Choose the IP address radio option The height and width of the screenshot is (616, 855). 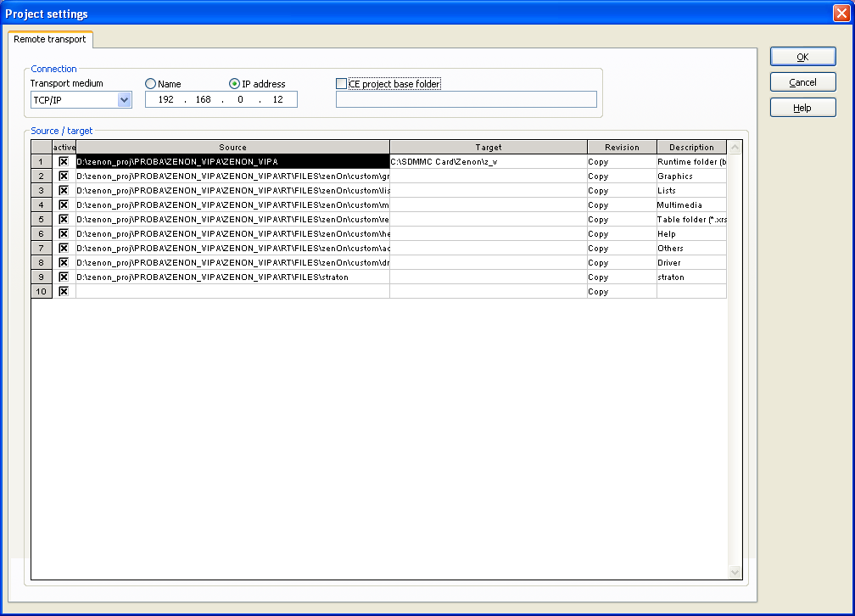click(x=235, y=84)
